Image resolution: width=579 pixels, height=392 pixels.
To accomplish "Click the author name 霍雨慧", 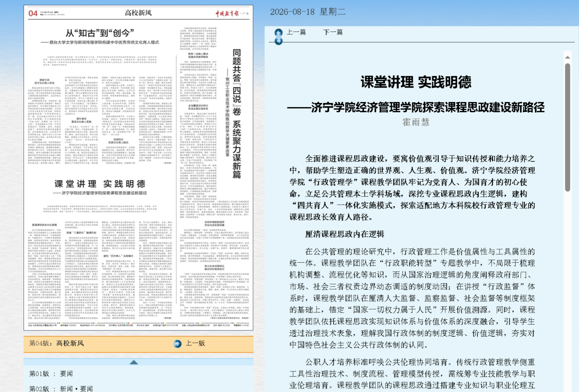I will pyautogui.click(x=416, y=122).
